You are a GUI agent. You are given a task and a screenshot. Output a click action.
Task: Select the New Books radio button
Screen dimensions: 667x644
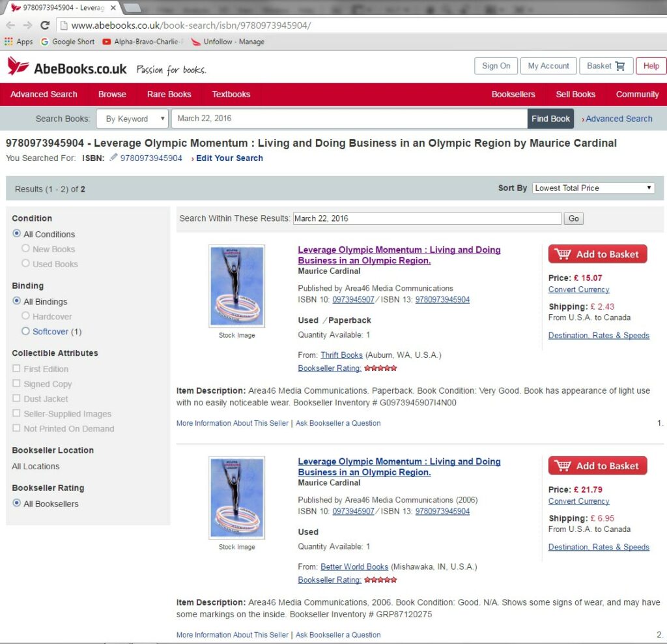25,248
